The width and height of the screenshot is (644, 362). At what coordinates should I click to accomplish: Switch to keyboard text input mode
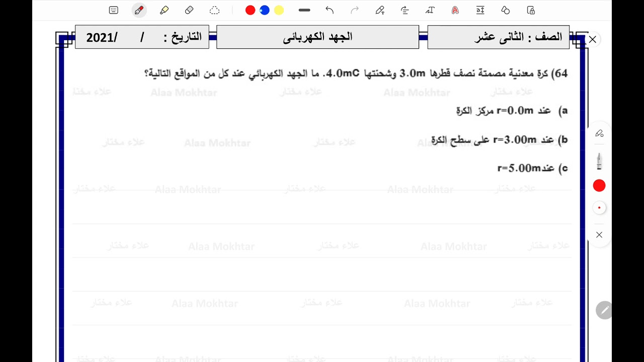pyautogui.click(x=114, y=10)
